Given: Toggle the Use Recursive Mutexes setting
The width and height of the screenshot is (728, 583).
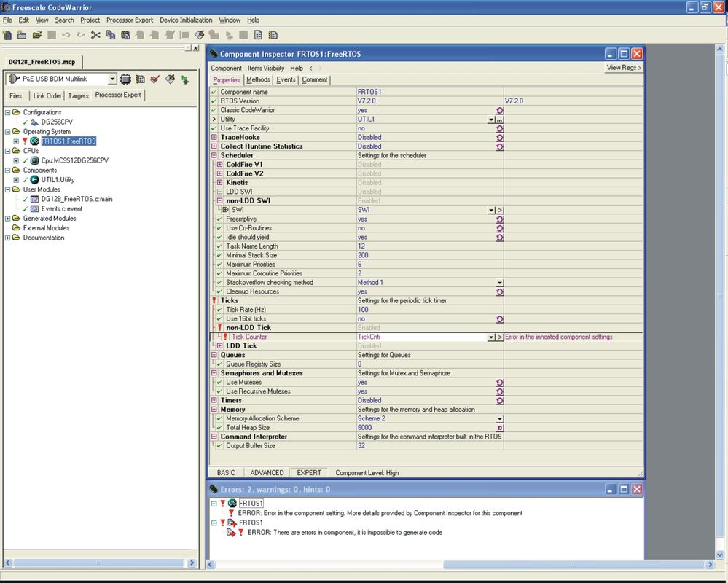Looking at the screenshot, I should [x=500, y=392].
